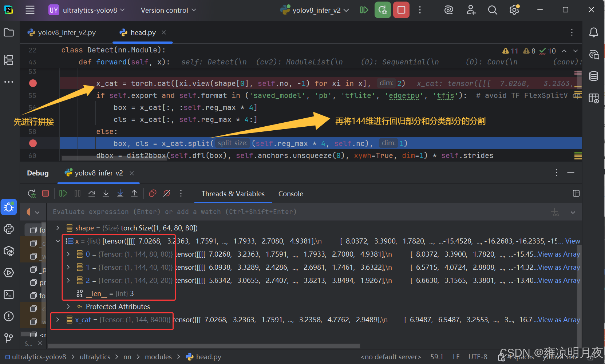The image size is (605, 364).
Task: Toggle breakpoint on the x_cat.split line
Action: (33, 143)
